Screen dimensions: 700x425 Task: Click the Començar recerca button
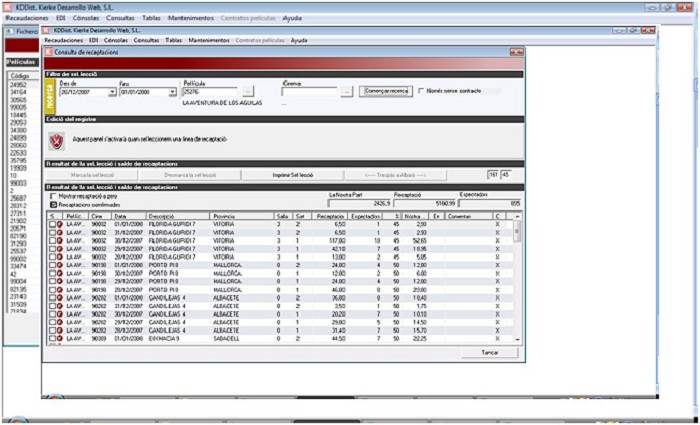[x=386, y=91]
